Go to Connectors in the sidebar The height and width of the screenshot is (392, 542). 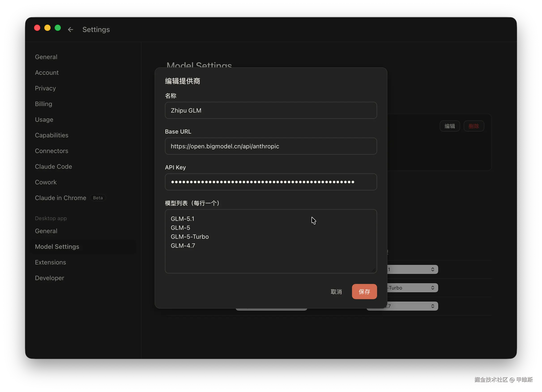(x=51, y=151)
